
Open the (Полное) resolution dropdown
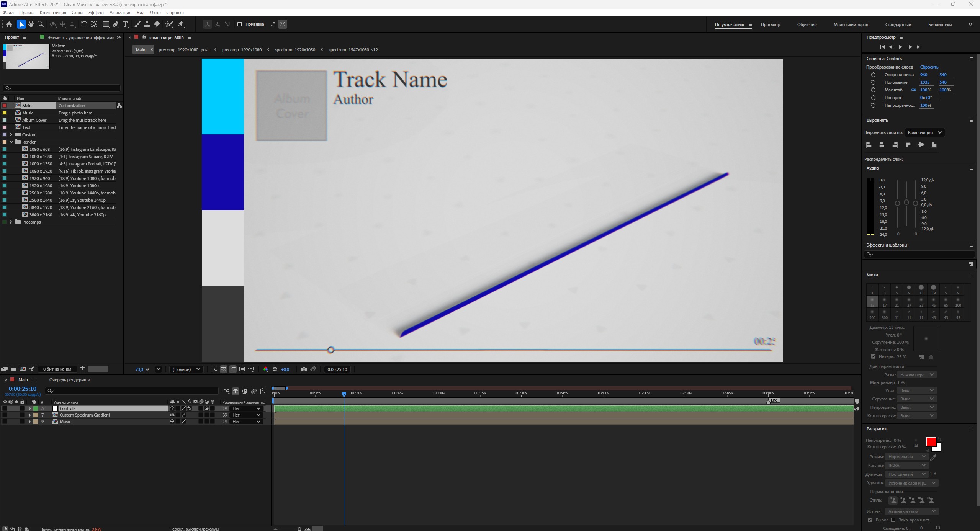click(187, 369)
